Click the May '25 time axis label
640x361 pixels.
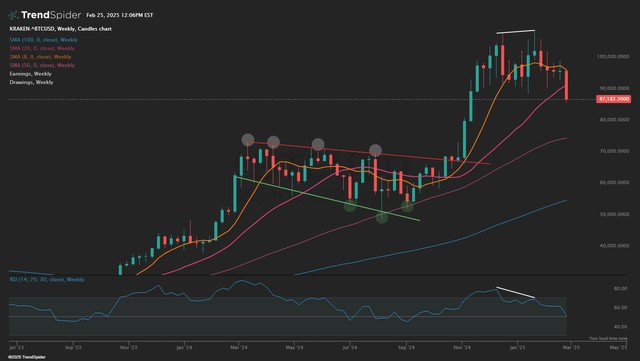click(618, 348)
